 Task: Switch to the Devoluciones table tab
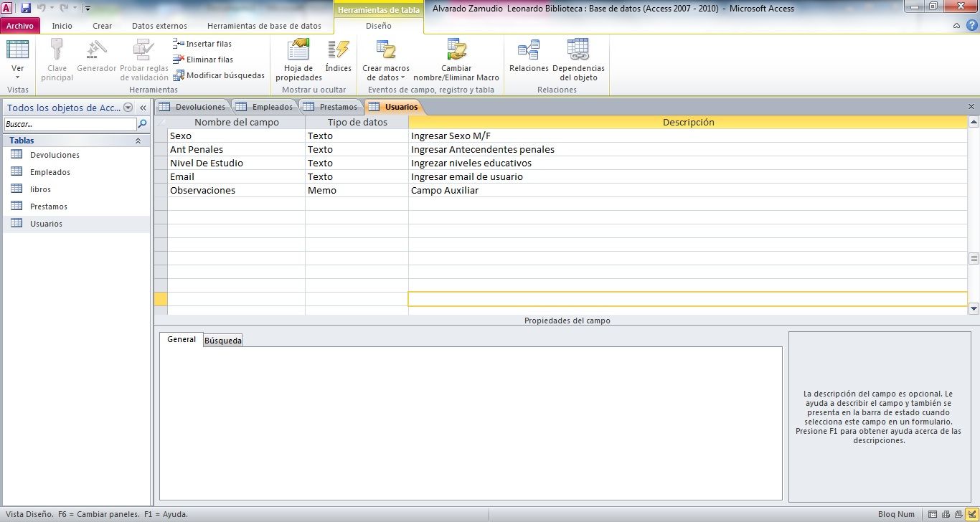point(192,107)
